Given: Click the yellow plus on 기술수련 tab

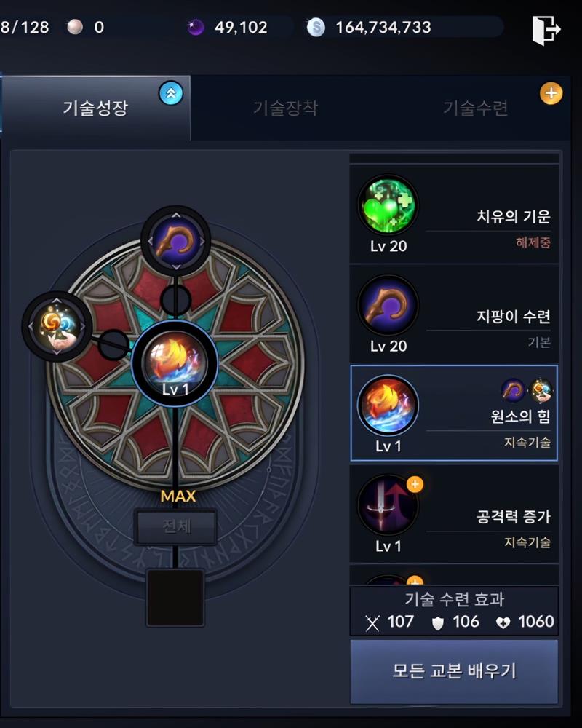Looking at the screenshot, I should coord(551,93).
